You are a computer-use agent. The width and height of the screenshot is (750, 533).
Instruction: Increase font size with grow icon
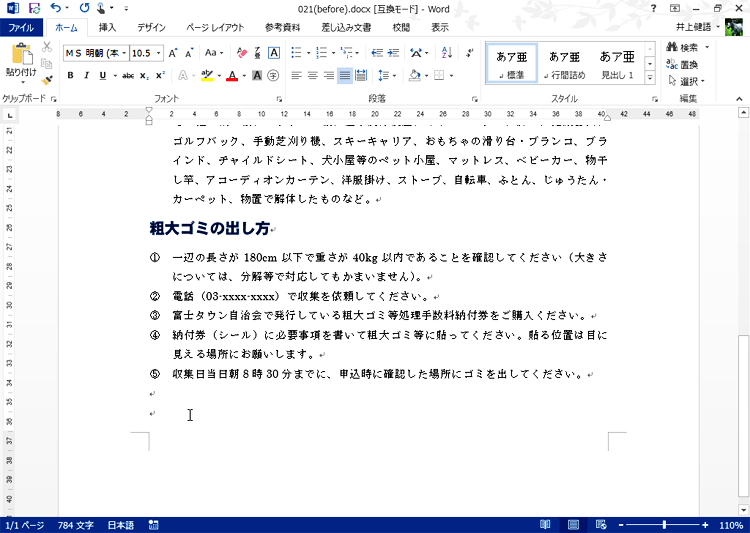pos(173,53)
